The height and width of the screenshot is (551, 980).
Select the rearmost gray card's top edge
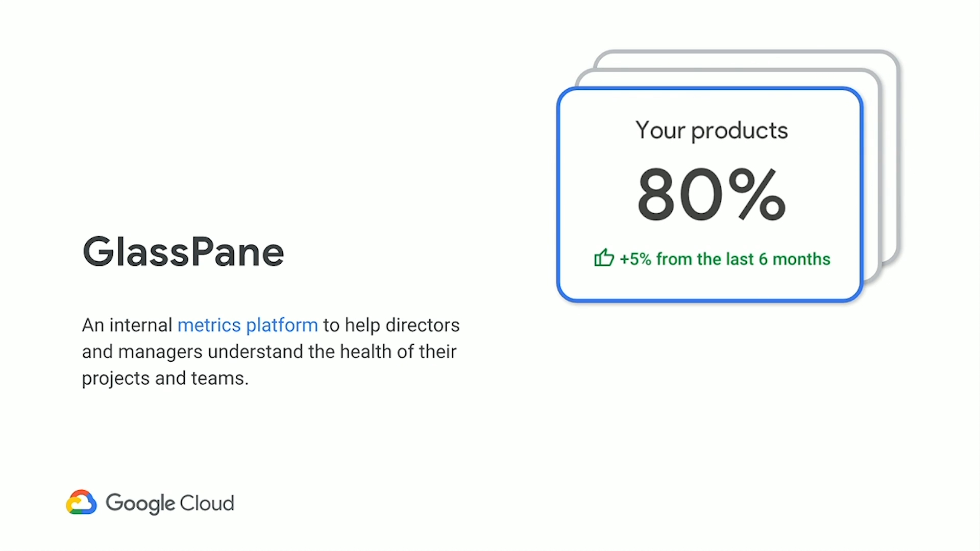[x=745, y=52]
